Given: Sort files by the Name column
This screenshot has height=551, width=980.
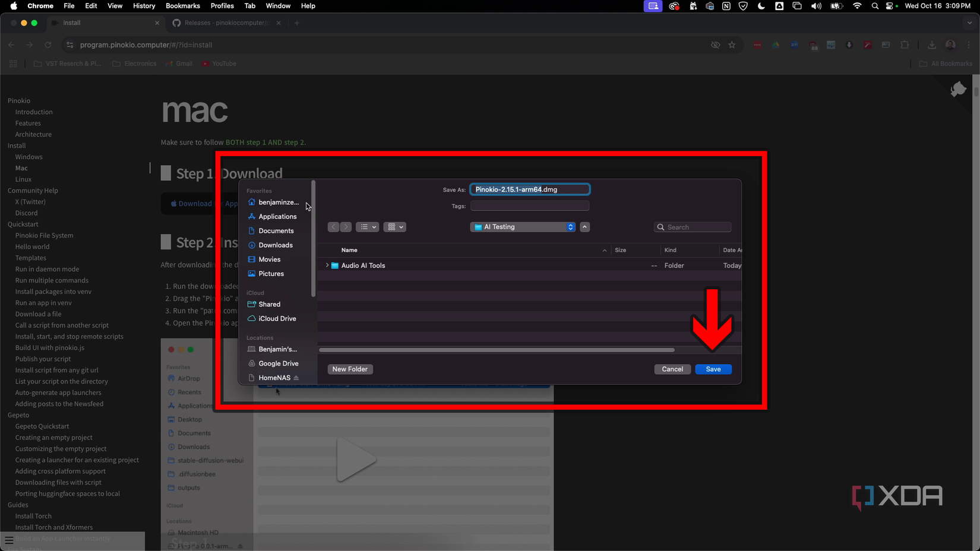Looking at the screenshot, I should [x=349, y=250].
